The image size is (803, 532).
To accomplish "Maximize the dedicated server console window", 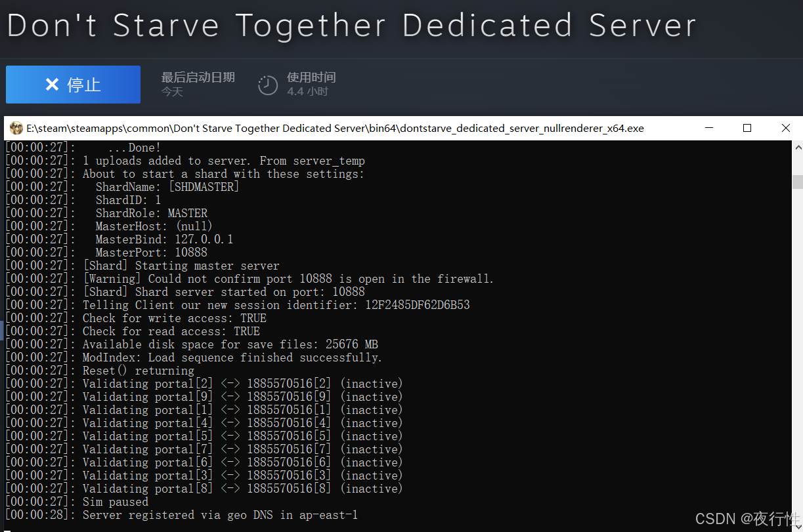I will tap(747, 128).
